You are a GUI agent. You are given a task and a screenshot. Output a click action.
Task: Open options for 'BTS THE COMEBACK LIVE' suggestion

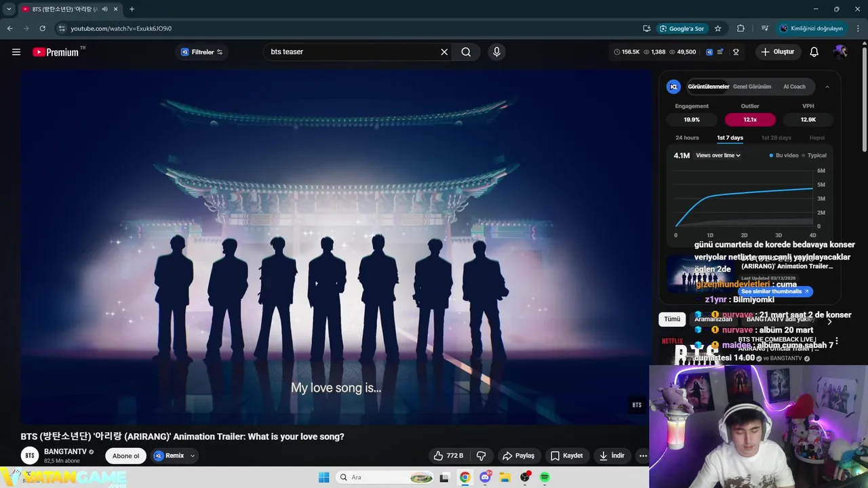pyautogui.click(x=837, y=341)
